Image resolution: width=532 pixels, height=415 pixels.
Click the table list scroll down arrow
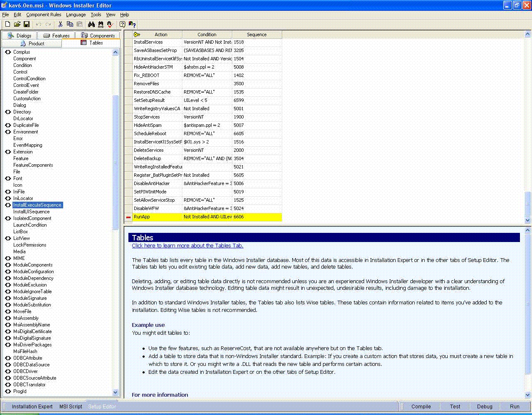[116, 392]
